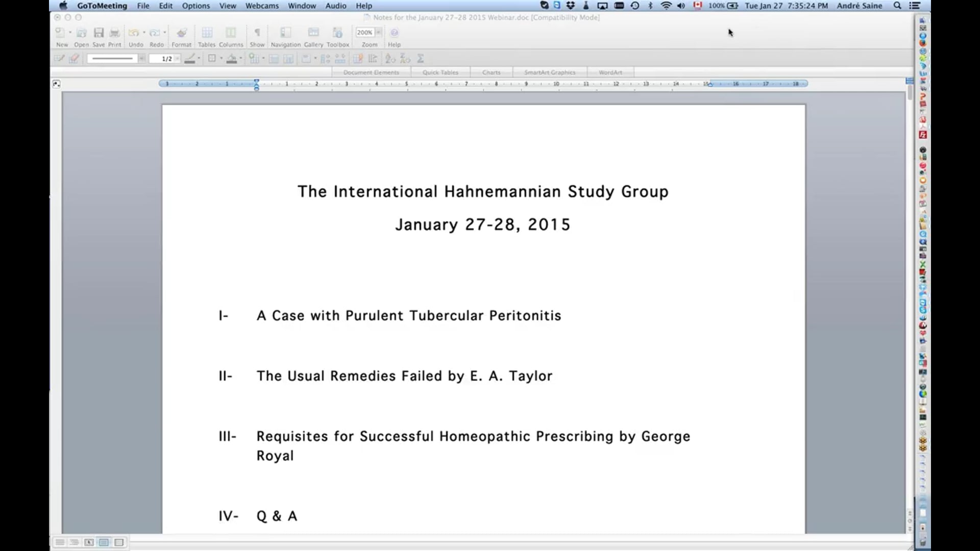Save the webinar notes document
Image resolution: width=980 pixels, height=551 pixels.
99,32
